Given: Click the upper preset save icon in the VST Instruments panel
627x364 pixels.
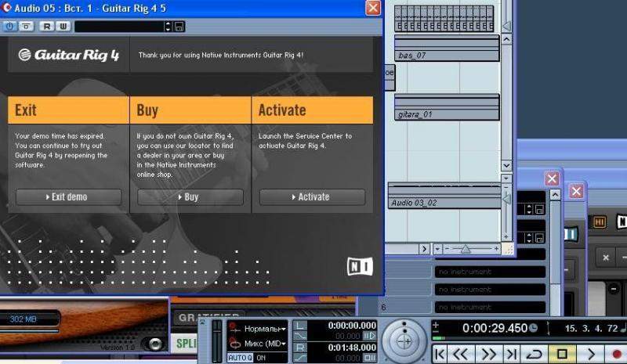Looking at the screenshot, I should (539, 209).
